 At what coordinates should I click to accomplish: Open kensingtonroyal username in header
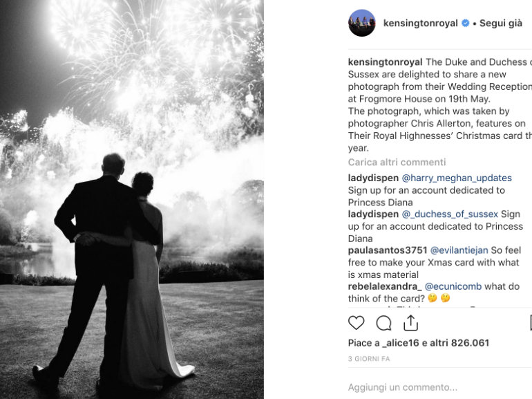point(420,23)
